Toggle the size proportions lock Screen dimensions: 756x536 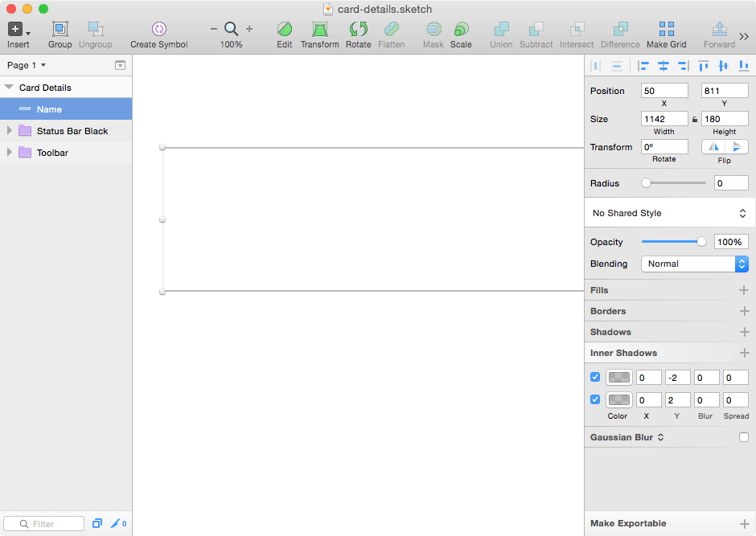695,120
